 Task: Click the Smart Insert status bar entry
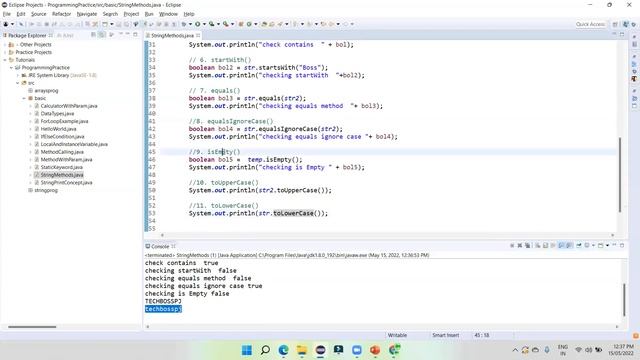pos(446,335)
